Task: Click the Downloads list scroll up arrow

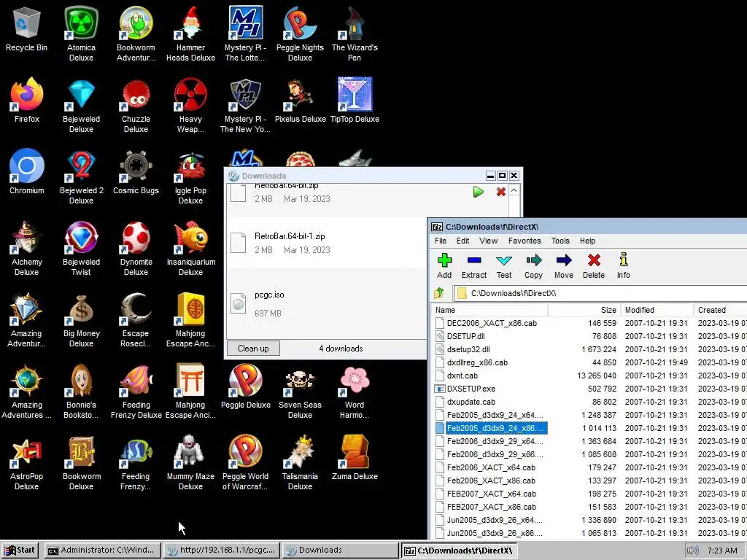Action: [514, 190]
